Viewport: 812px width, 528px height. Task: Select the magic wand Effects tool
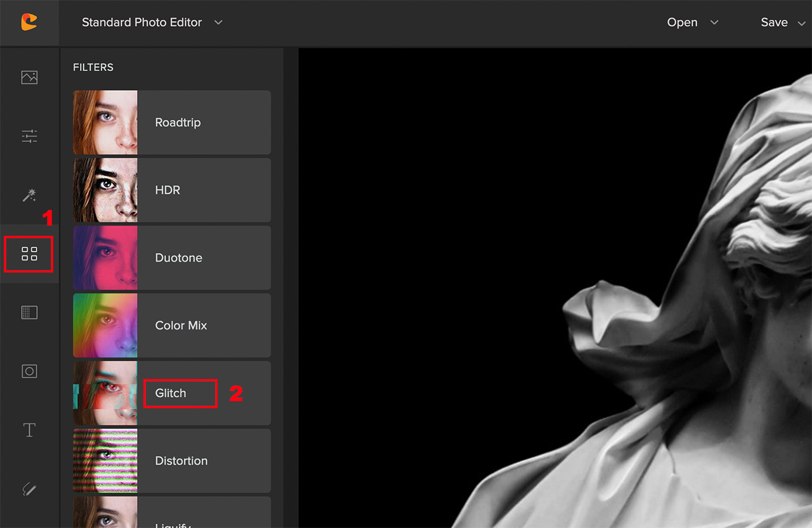pos(29,195)
